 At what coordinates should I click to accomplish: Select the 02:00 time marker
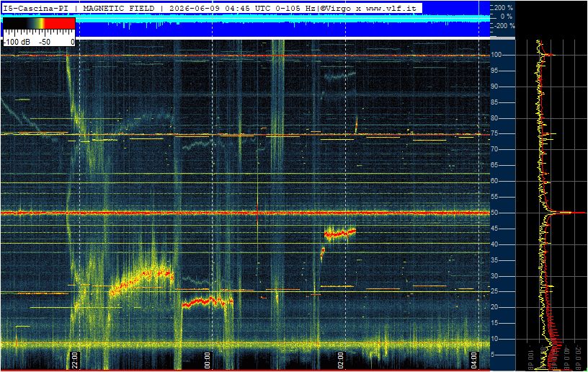tap(341, 360)
